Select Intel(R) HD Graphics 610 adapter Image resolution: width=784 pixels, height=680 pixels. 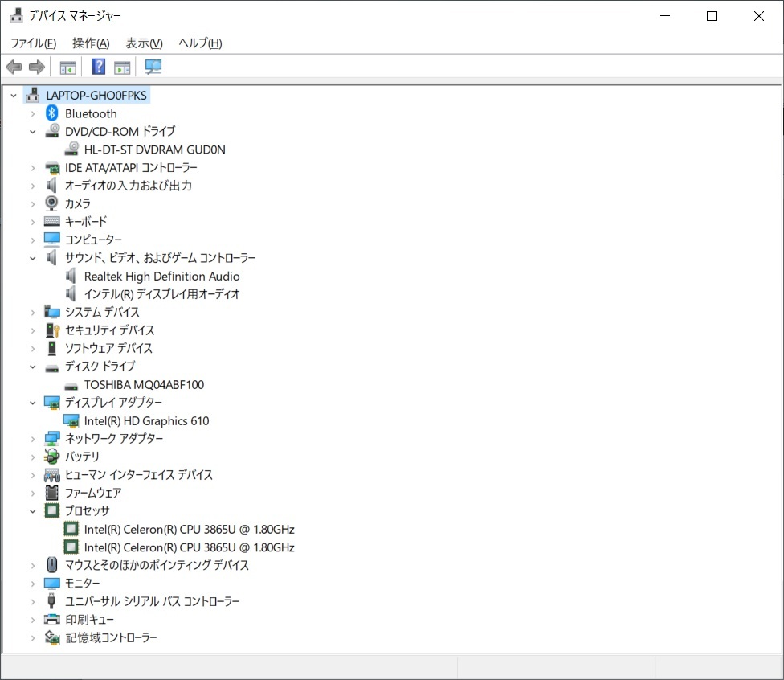point(146,421)
